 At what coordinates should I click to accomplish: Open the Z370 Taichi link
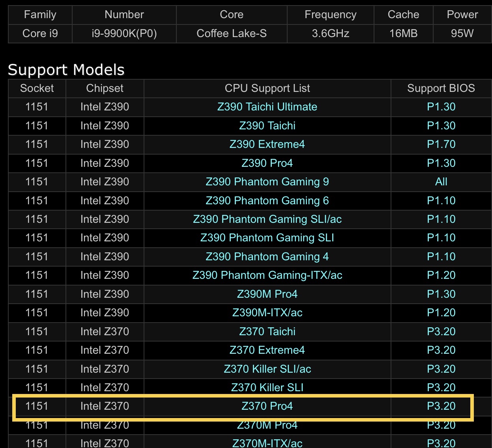click(x=267, y=332)
